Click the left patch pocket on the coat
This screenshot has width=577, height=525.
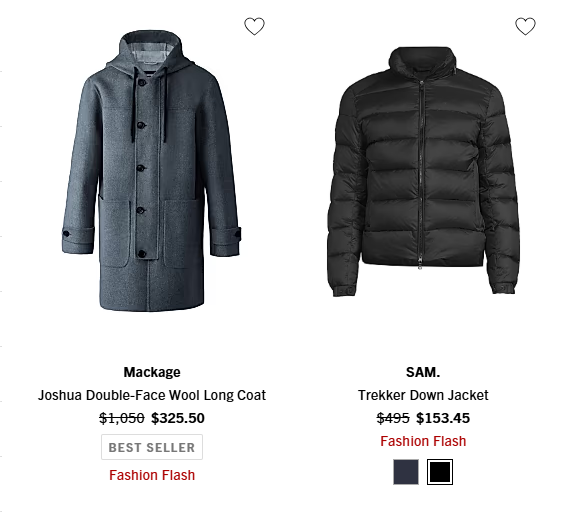point(114,233)
